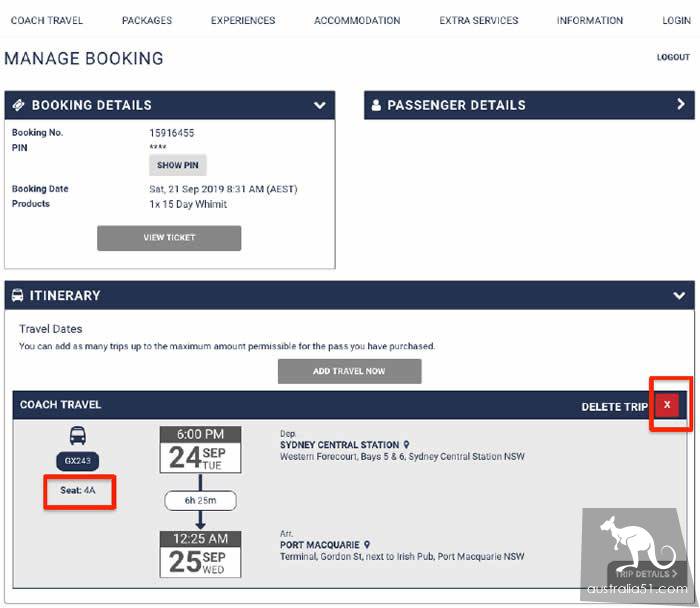Collapse the Itinerary section
The image size is (700, 608).
(680, 296)
